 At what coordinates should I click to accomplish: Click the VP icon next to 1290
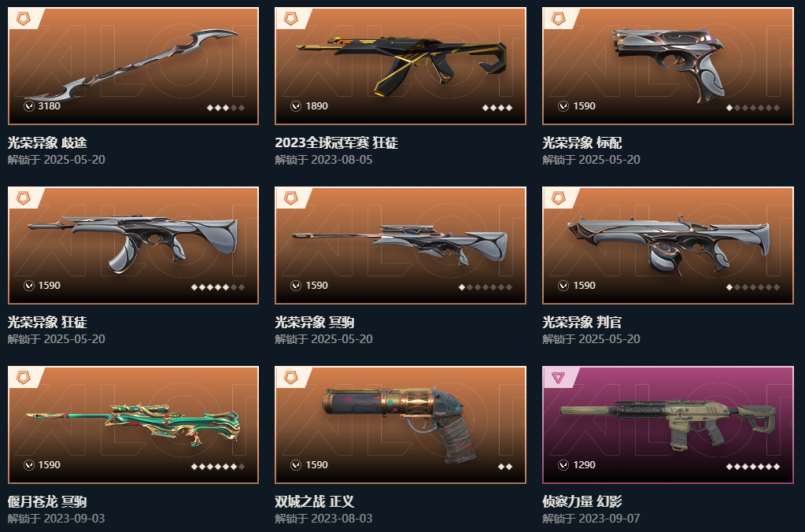tap(563, 465)
